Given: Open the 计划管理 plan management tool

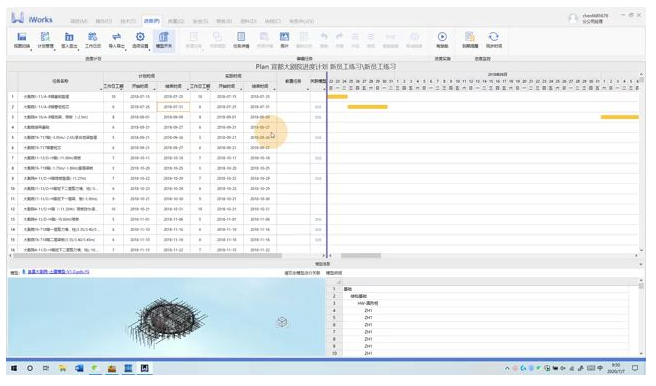Looking at the screenshot, I should (x=45, y=40).
